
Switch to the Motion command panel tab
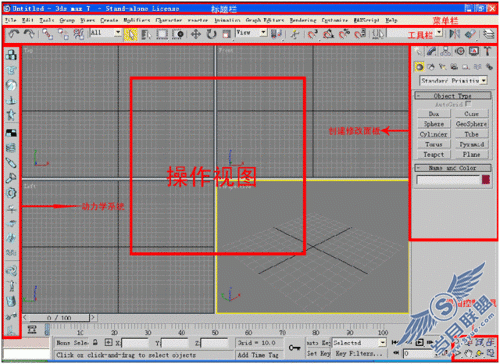click(460, 51)
